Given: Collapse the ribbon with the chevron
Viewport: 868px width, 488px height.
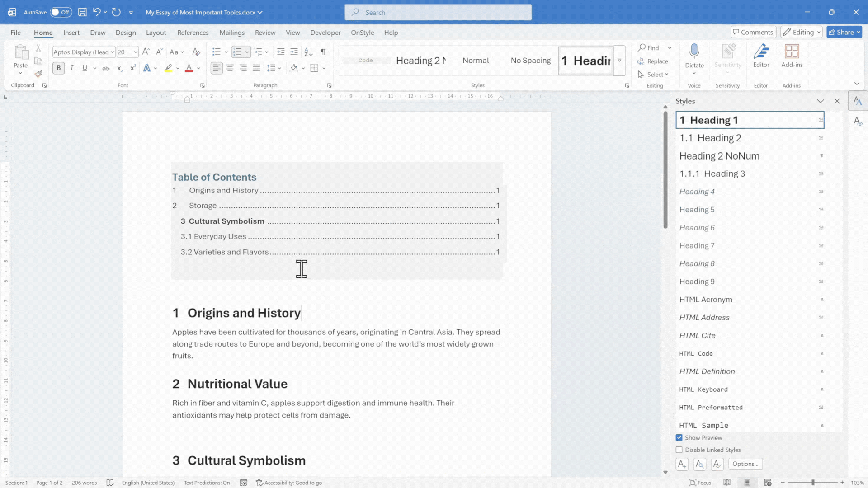Looking at the screenshot, I should coord(856,84).
